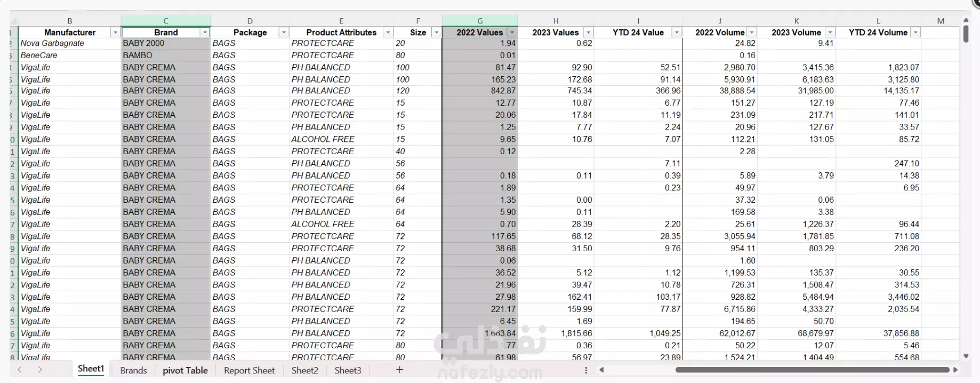The image size is (980, 383).
Task: Open the 2022 Volume filter dropdown
Action: pos(752,33)
